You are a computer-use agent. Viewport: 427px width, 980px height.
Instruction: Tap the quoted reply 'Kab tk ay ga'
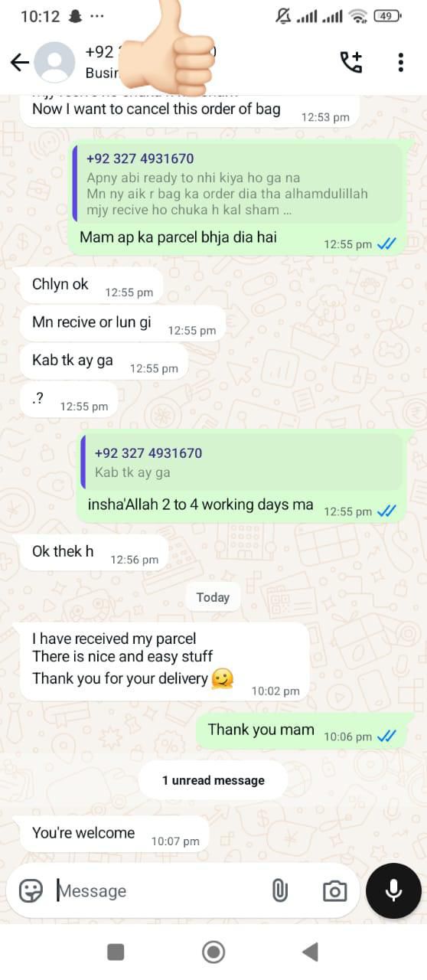(x=241, y=462)
